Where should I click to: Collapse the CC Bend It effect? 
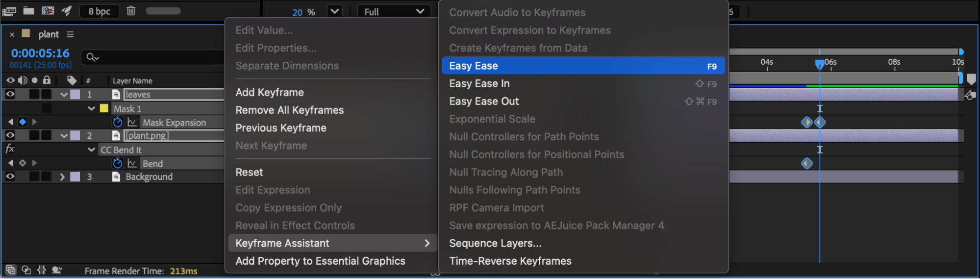91,150
